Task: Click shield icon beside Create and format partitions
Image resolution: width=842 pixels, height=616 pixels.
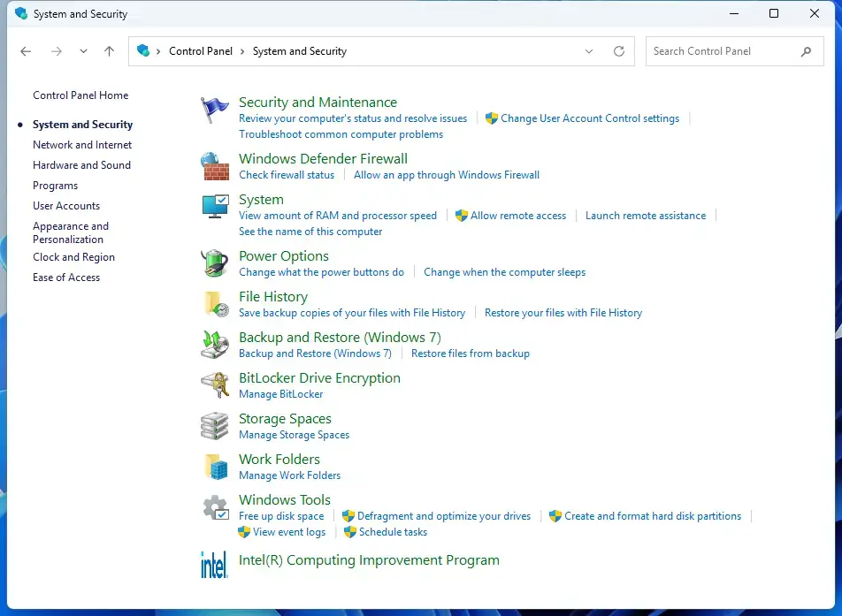Action: point(555,516)
